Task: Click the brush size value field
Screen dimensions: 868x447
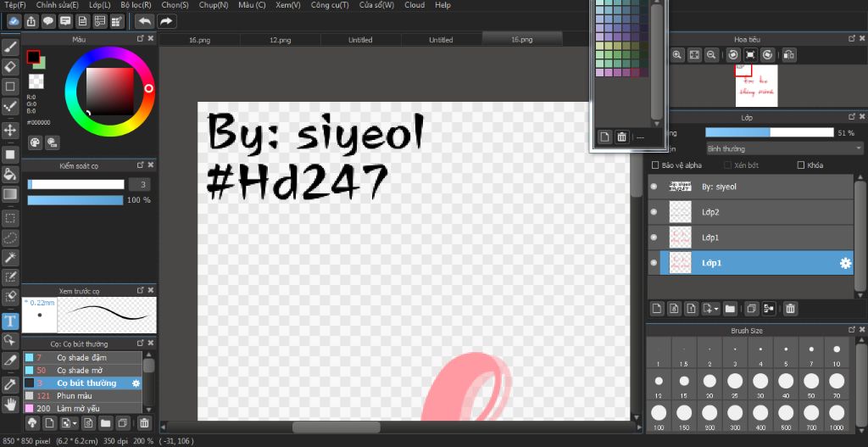Action: click(x=140, y=184)
